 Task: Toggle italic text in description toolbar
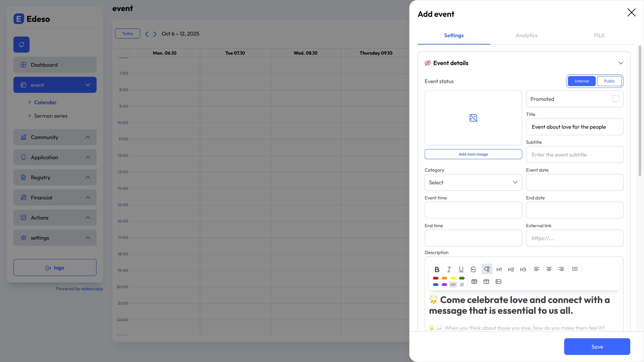click(x=449, y=269)
